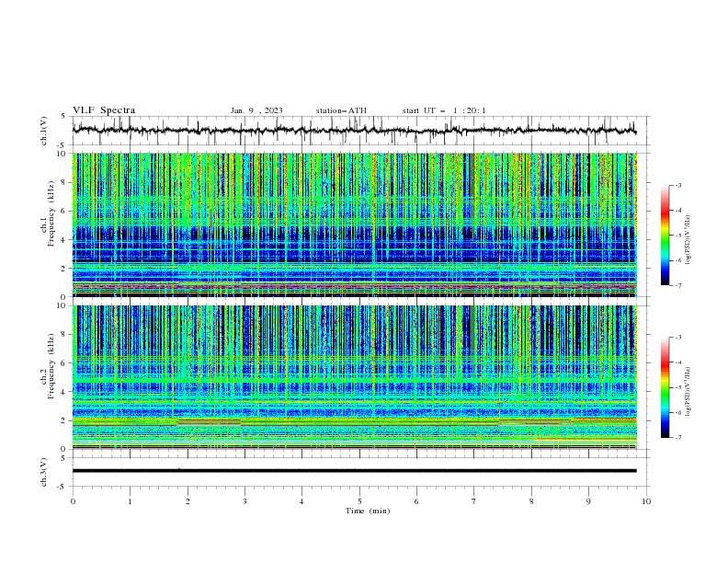Click the "VLF Spectra" title
The height and width of the screenshot is (563, 728).
pyautogui.click(x=104, y=110)
